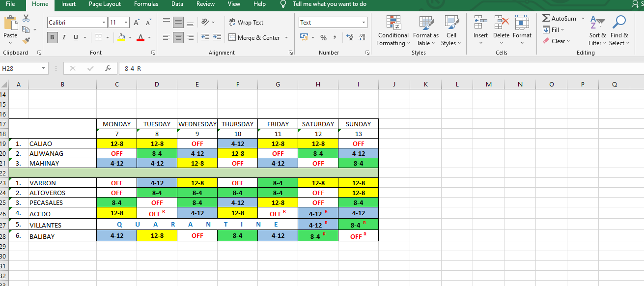Open the borders dropdown arrow
Viewport: 644px width, 286px height.
point(108,37)
